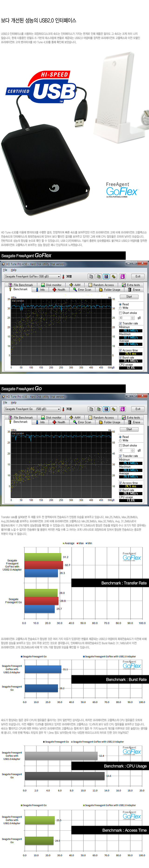Open Health tab in GoFlex HD Tune window

coord(59,289)
